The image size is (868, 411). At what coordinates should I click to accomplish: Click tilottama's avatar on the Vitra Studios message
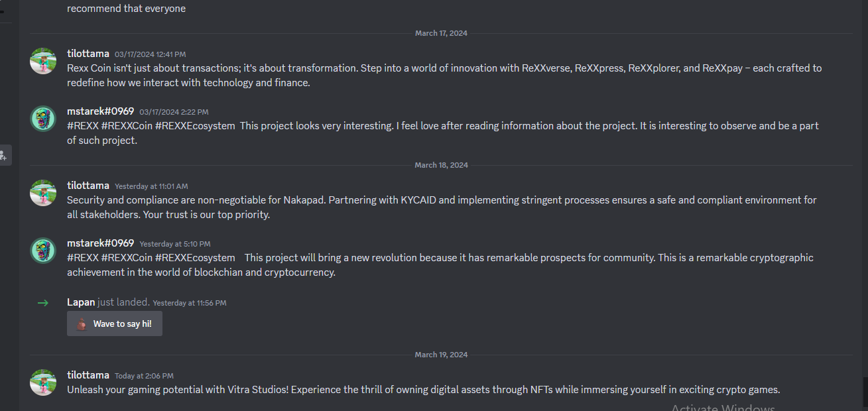[x=43, y=382]
